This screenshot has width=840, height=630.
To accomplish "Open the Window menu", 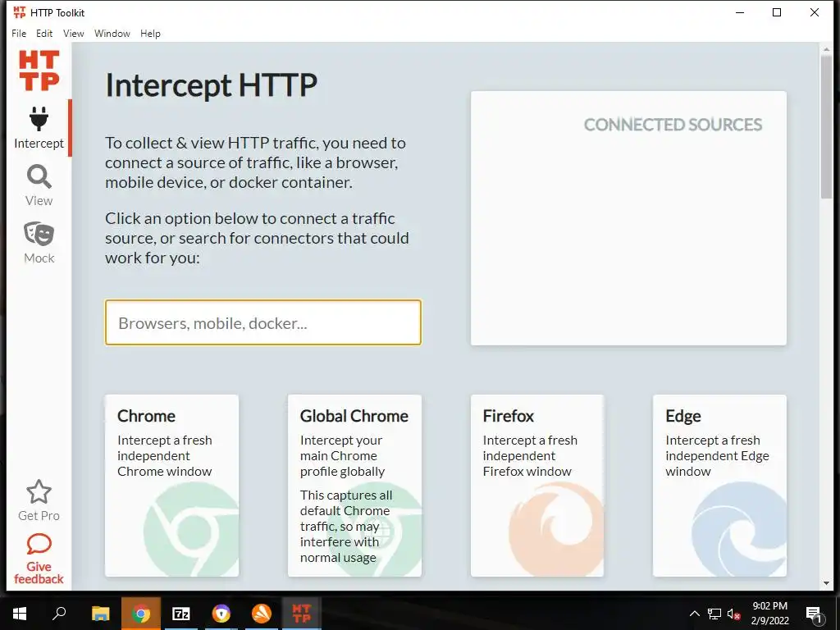I will (x=112, y=33).
